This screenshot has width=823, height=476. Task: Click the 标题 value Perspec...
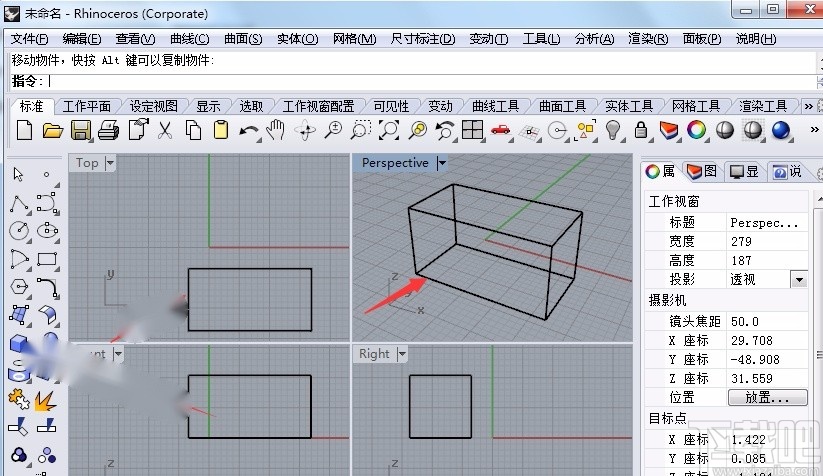click(x=767, y=223)
